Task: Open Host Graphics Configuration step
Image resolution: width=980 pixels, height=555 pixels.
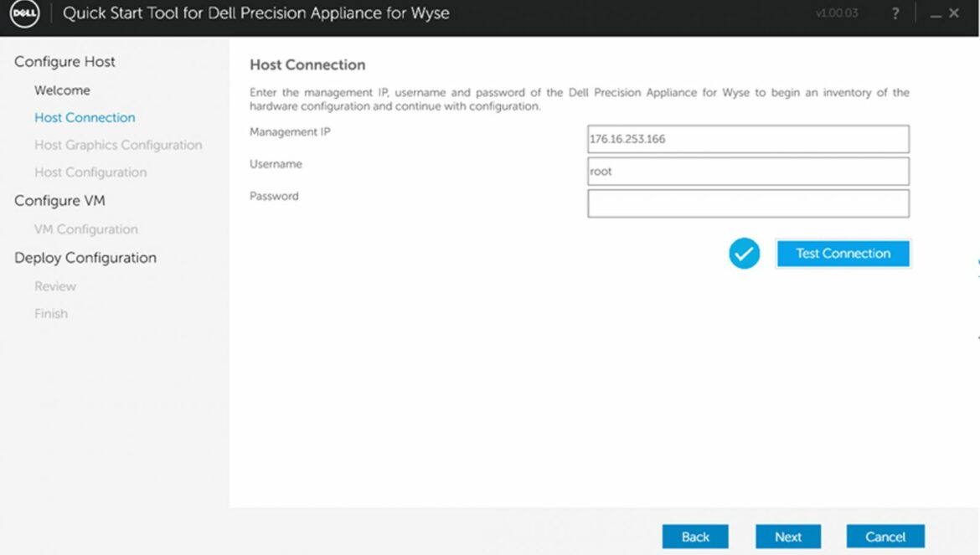Action: (x=118, y=145)
